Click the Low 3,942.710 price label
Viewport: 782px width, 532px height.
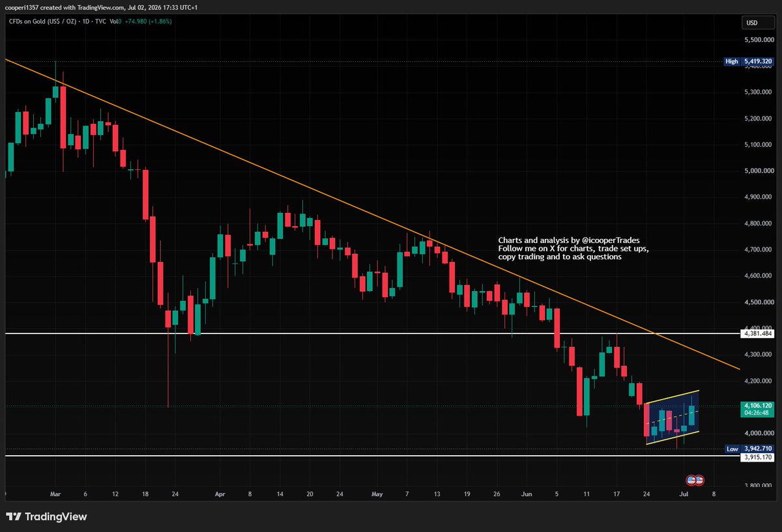749,449
